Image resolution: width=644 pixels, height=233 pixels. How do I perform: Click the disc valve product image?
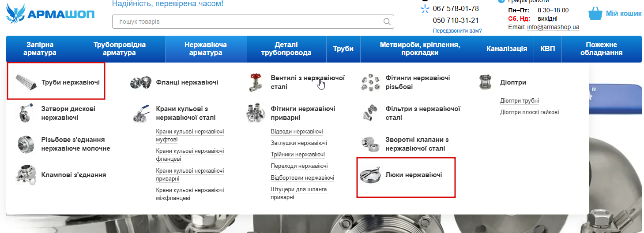26,113
